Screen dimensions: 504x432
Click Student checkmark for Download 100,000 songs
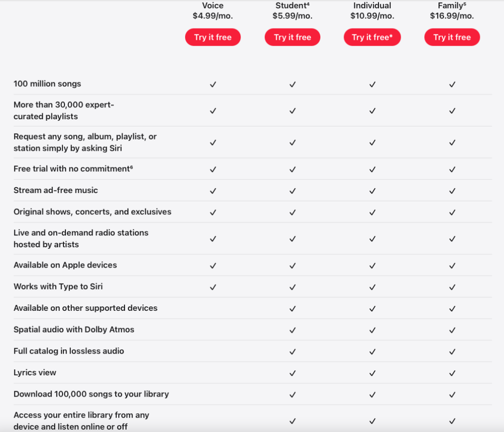[292, 395]
